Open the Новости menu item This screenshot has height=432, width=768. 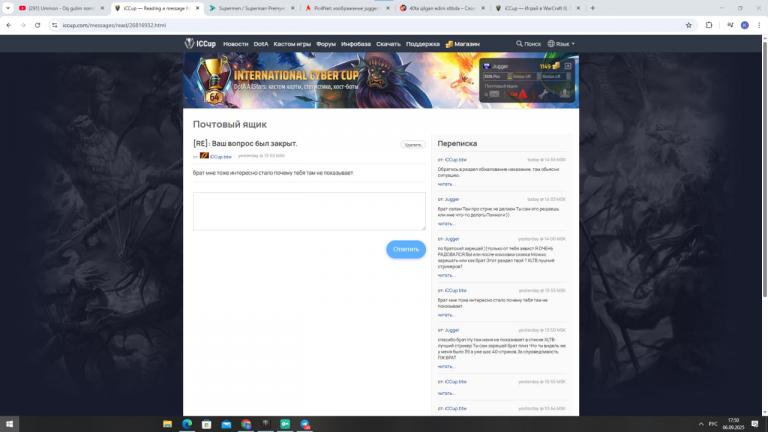(236, 44)
